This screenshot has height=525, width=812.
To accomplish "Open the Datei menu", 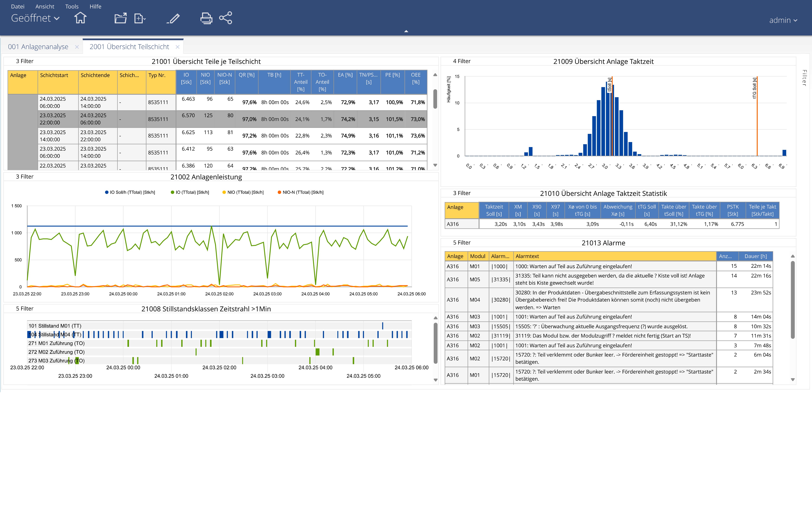I will pyautogui.click(x=18, y=7).
